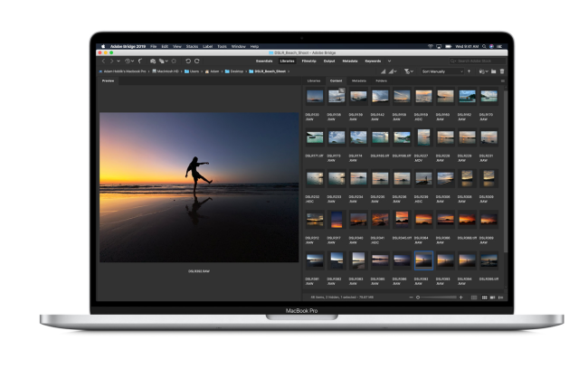Switch to thumbnail view in status bar
This screenshot has width=588, height=378.
(x=485, y=298)
